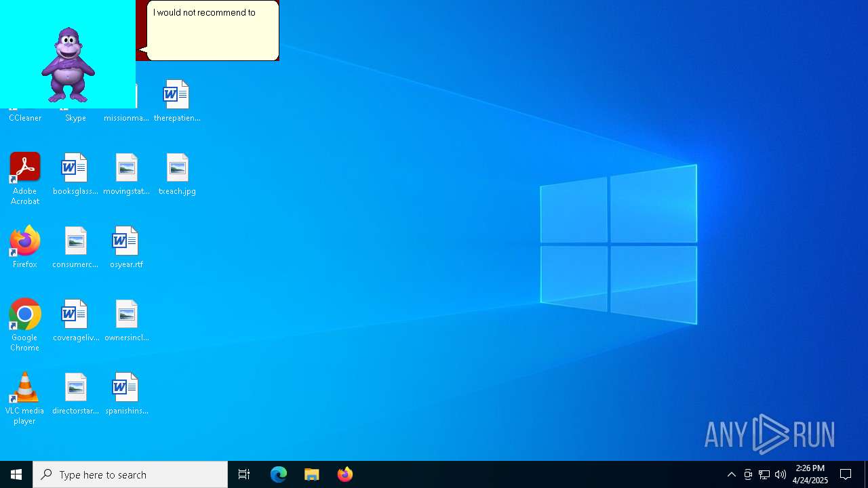Expand the hidden system tray icons chevron
The height and width of the screenshot is (488, 868).
pyautogui.click(x=731, y=474)
